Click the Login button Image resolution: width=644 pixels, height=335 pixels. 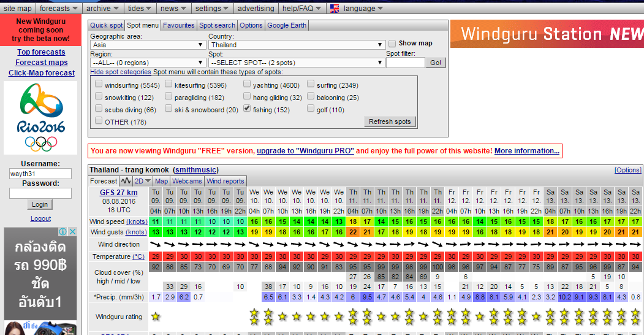[40, 204]
